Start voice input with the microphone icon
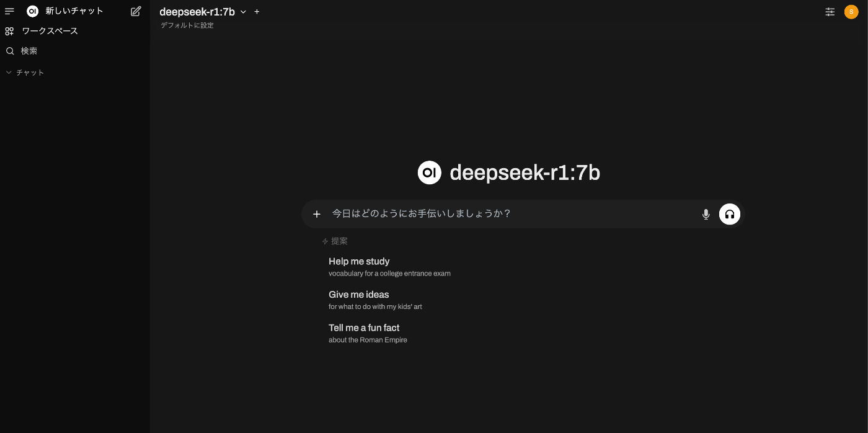 point(706,214)
